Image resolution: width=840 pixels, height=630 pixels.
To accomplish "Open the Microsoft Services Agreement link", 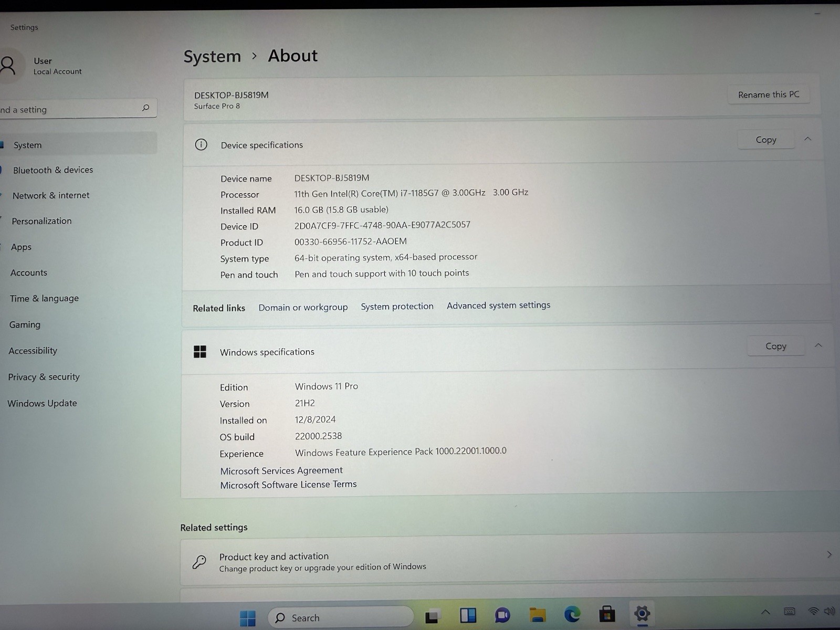I will tap(281, 470).
